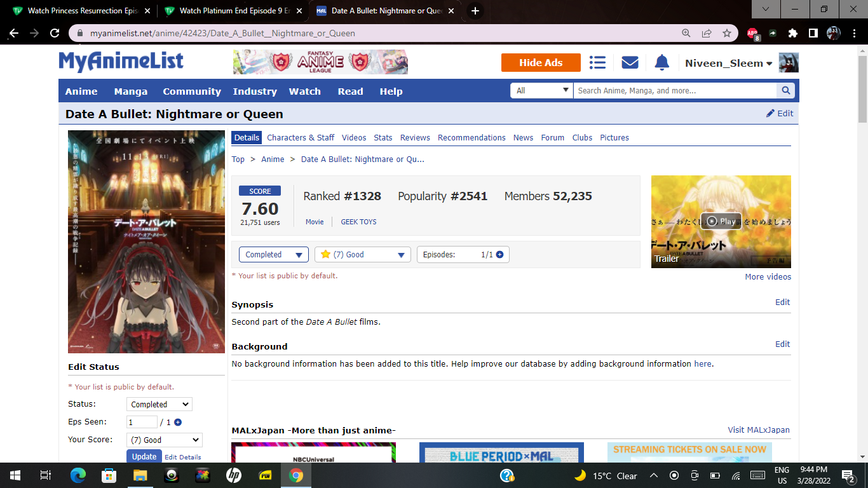
Task: Play the trailer video
Action: click(721, 221)
